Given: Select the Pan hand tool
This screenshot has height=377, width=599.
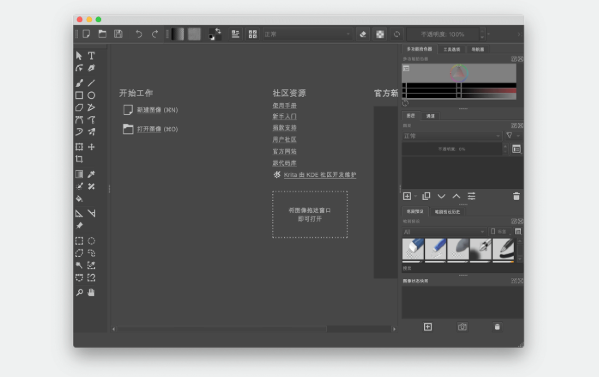Looking at the screenshot, I should (91, 293).
